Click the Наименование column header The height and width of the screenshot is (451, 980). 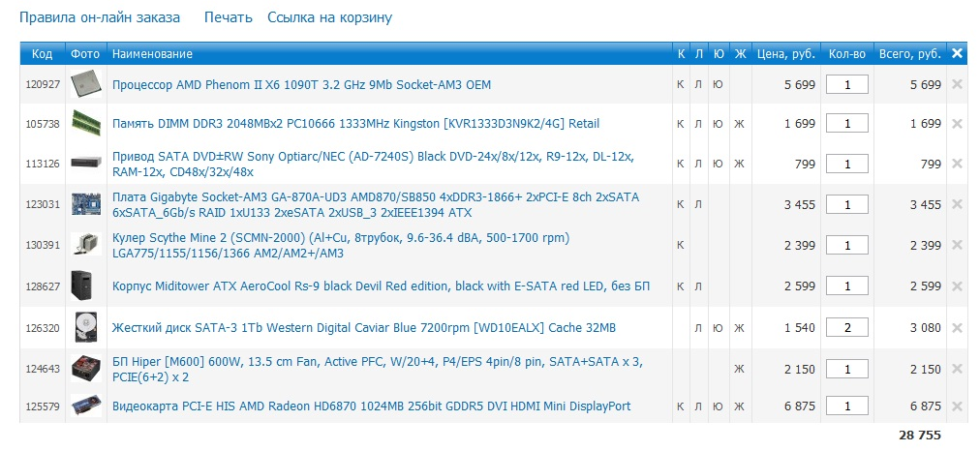[152, 54]
